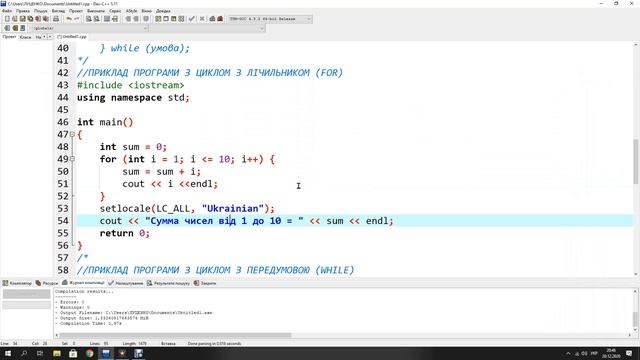The height and width of the screenshot is (360, 640).
Task: Click the Save All toolbar icon
Action: point(30,19)
